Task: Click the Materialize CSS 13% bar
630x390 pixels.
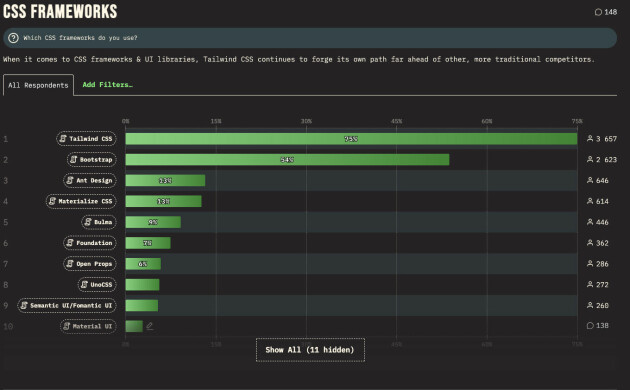Action: point(163,201)
